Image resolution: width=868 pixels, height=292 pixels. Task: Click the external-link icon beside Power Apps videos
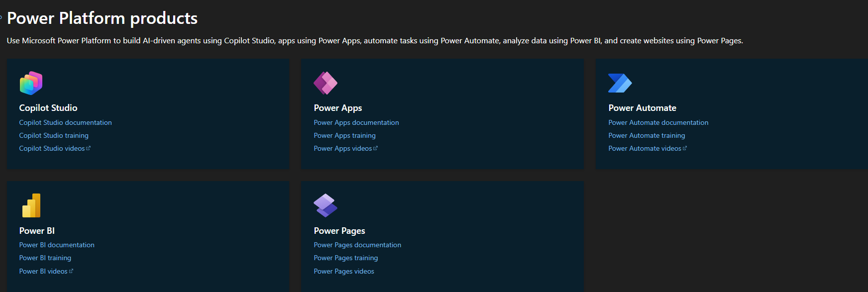[x=375, y=148]
